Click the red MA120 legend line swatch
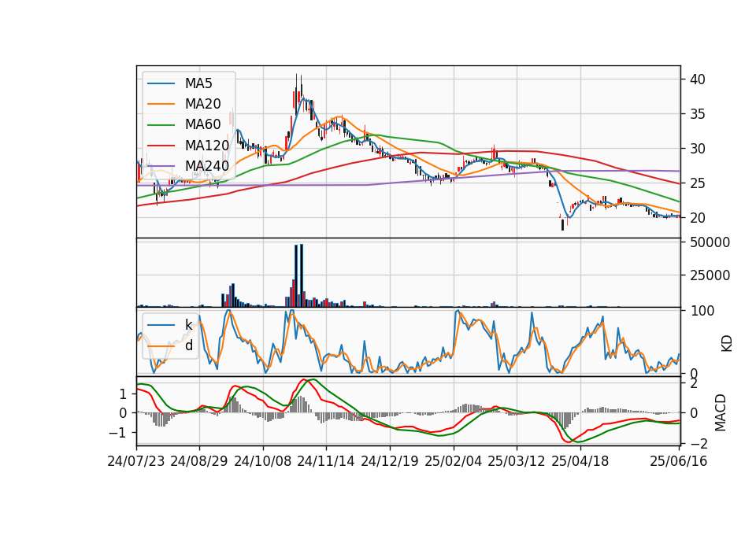The image size is (756, 543). pos(161,146)
